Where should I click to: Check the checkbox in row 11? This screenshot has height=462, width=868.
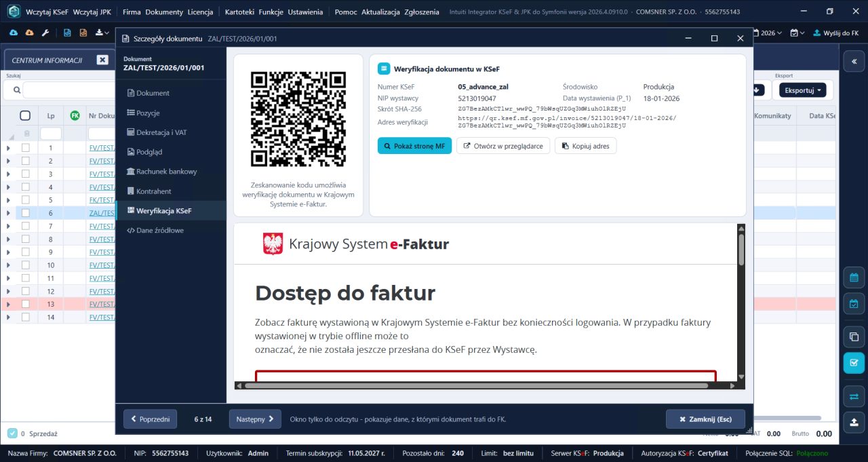25,278
